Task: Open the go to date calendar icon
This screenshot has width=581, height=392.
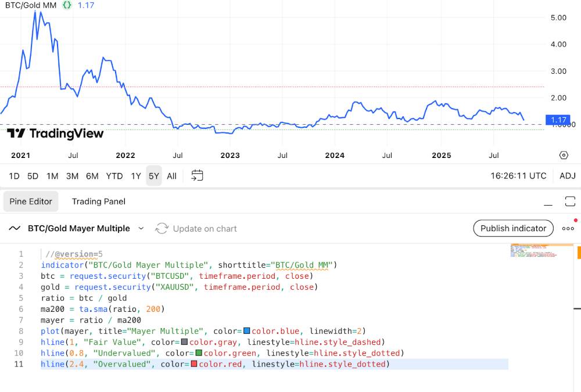Action: pos(197,175)
